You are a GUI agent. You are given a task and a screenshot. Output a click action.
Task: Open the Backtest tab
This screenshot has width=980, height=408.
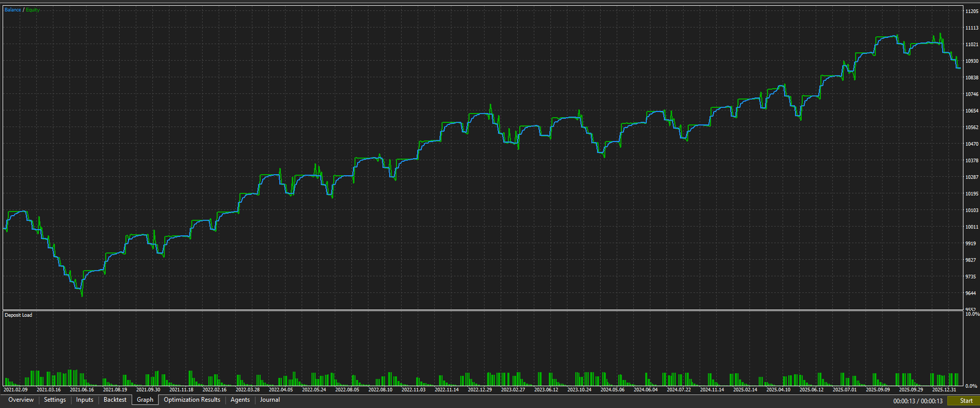click(115, 400)
